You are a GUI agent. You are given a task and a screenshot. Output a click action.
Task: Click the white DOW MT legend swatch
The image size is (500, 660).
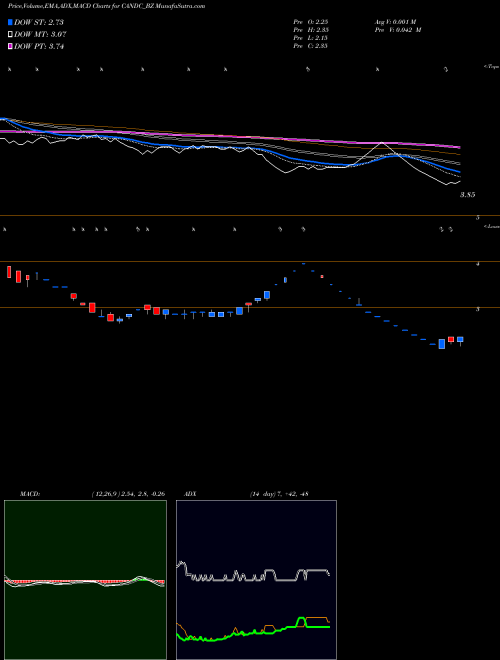[x=10, y=35]
